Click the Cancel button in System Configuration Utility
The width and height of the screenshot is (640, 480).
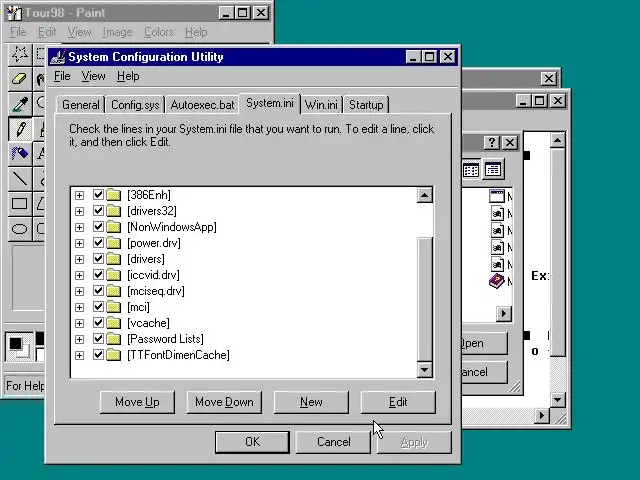(x=333, y=442)
